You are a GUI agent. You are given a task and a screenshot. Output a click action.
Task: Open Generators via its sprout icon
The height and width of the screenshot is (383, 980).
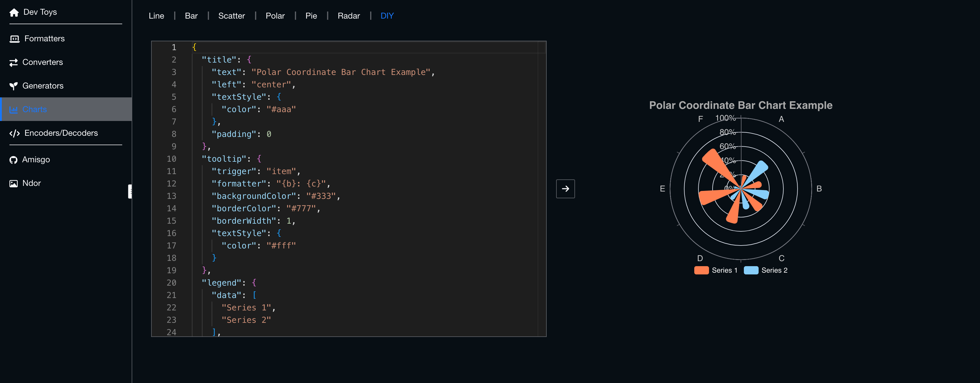(x=14, y=86)
